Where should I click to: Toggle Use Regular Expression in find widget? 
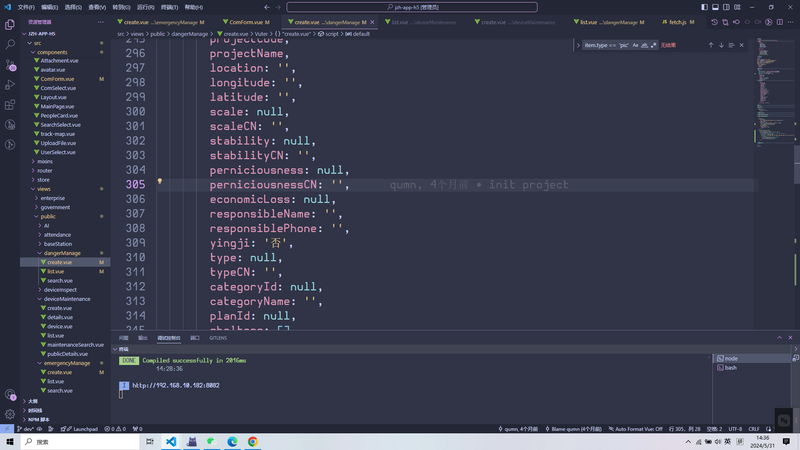(x=654, y=45)
